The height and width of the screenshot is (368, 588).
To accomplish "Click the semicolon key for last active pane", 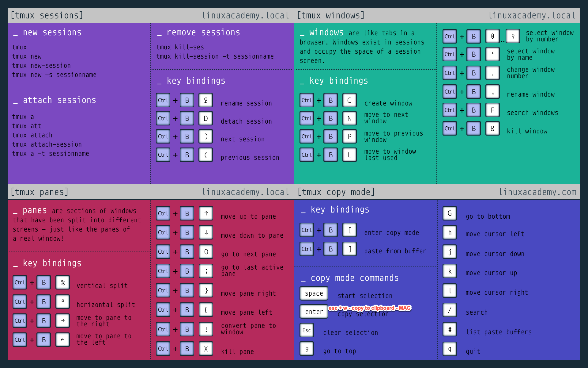I will click(206, 271).
